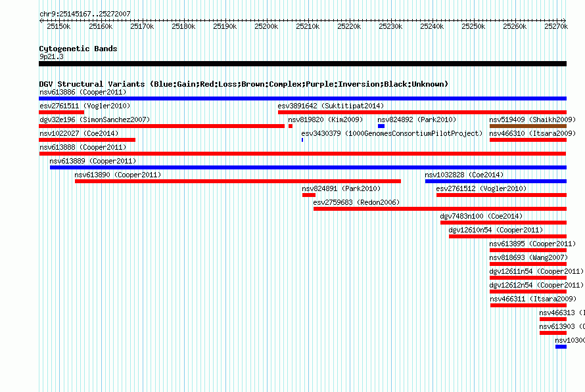585x392 pixels.
Task: Select the esv2759683 (Redon2006) label
Action: click(x=356, y=202)
